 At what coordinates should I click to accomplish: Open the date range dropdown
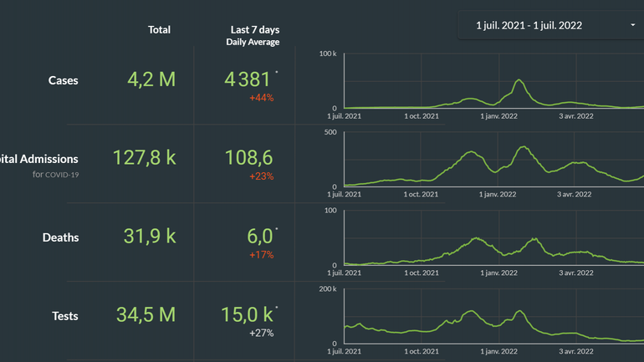551,25
